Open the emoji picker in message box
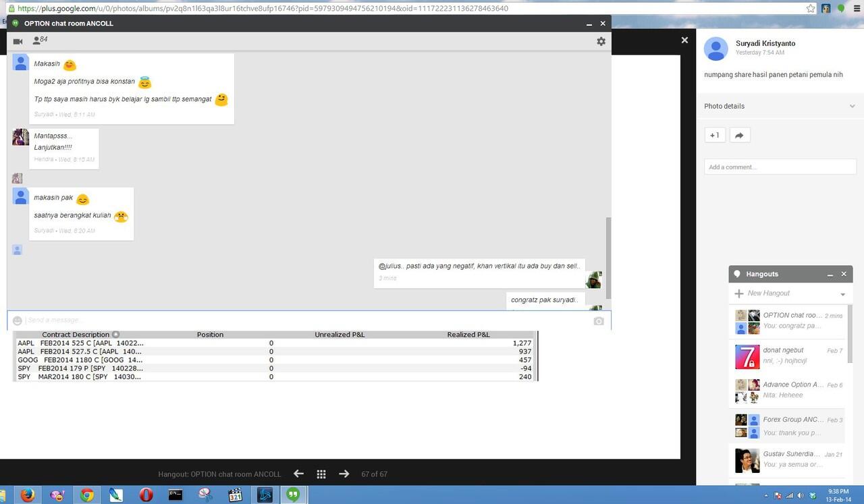Viewport: 864px width, 504px height. [18, 320]
